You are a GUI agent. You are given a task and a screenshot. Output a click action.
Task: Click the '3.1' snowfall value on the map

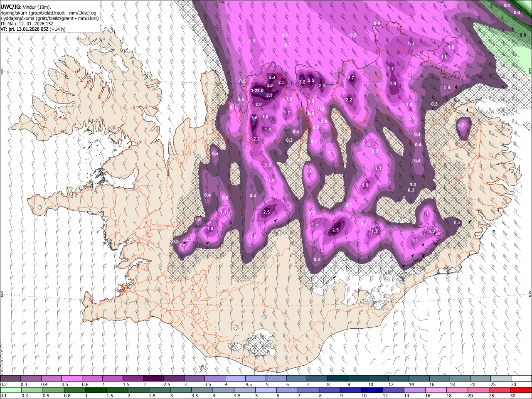pos(269,95)
